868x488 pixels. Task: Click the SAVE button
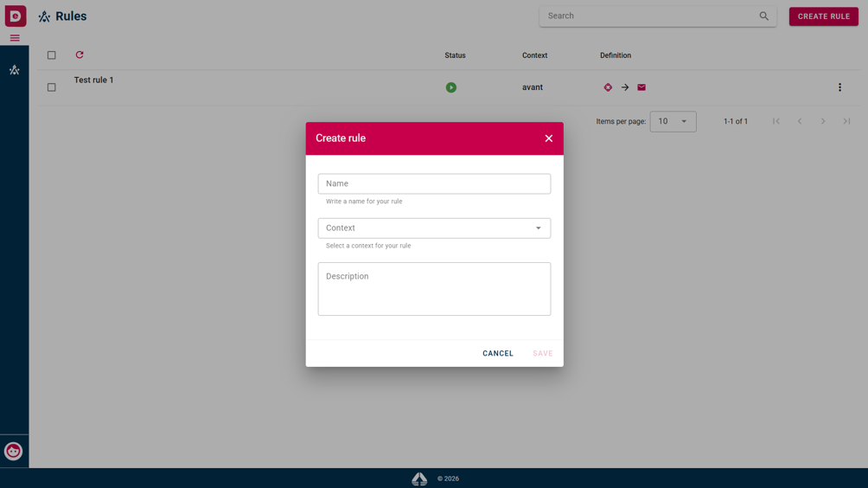coord(543,353)
